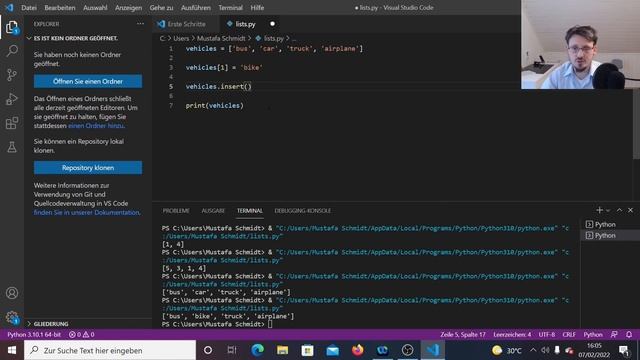Select Python 3.10.1 64-bit interpreter
Image resolution: width=640 pixels, height=360 pixels.
pyautogui.click(x=34, y=334)
